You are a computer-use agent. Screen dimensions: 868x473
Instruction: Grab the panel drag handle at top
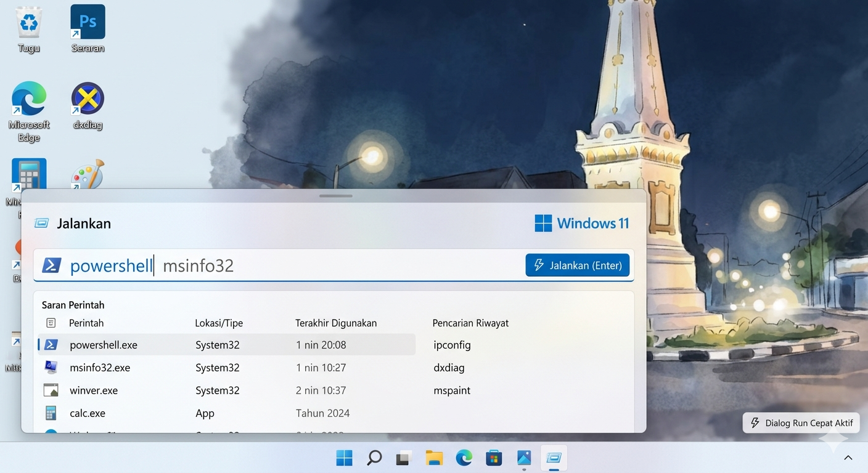coord(336,196)
